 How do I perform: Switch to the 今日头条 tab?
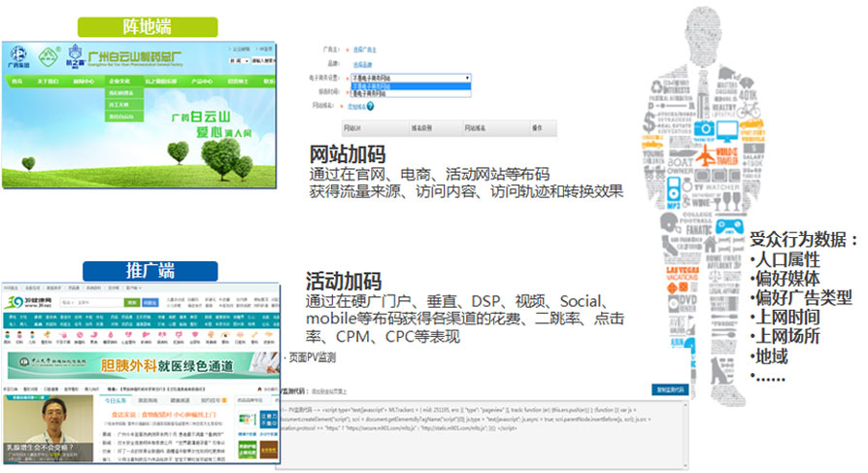pos(115,400)
